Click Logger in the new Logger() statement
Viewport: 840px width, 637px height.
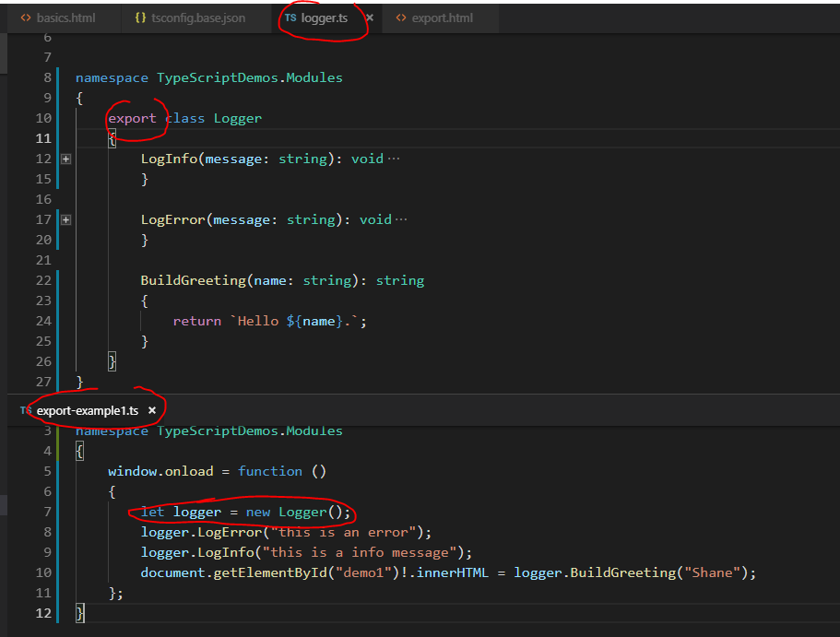coord(302,512)
